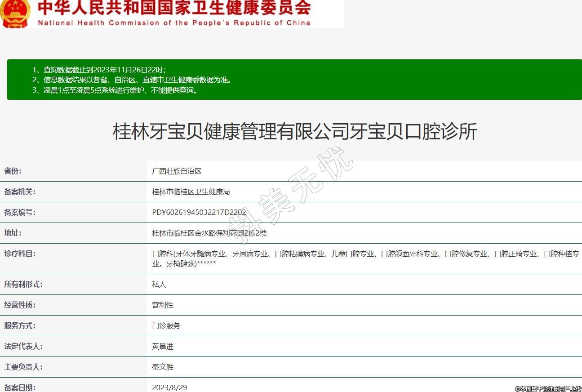Screen dimensions: 582x392
Task: Click the business nature value 营利性
Action: tap(163, 305)
